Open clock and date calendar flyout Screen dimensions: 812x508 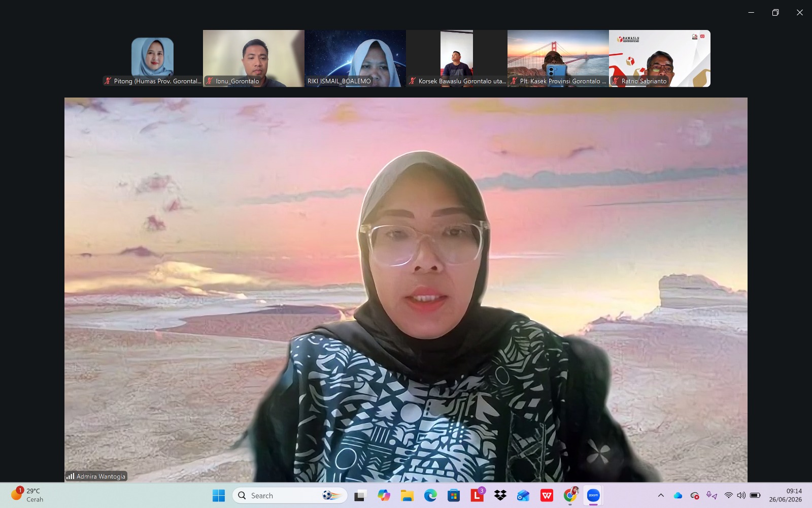(x=786, y=495)
